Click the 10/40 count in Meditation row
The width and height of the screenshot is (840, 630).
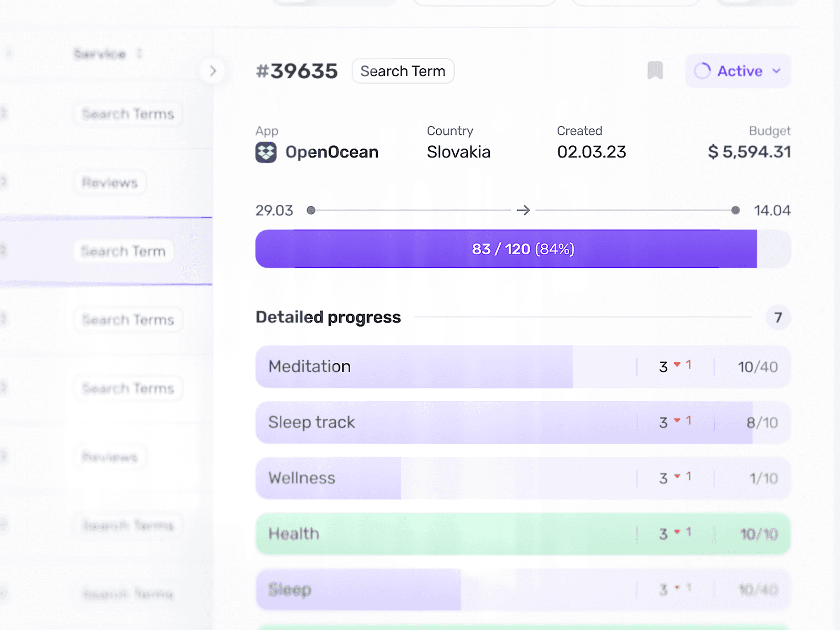click(758, 367)
